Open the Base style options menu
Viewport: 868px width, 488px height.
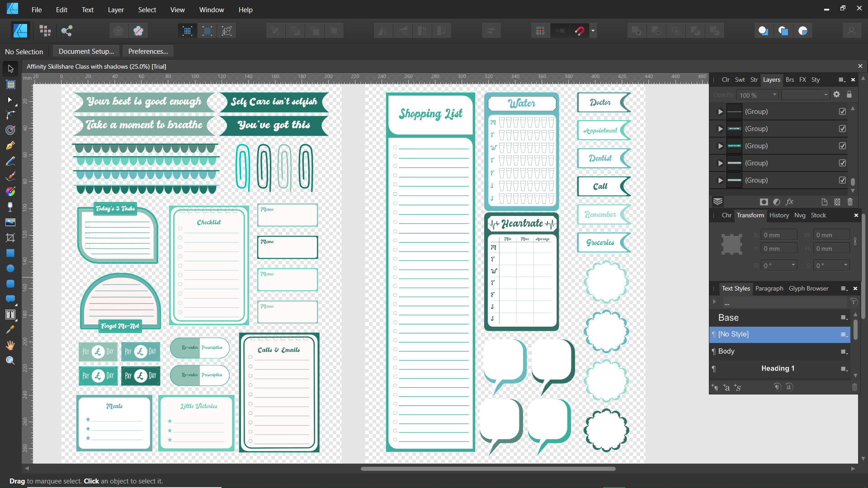(844, 318)
